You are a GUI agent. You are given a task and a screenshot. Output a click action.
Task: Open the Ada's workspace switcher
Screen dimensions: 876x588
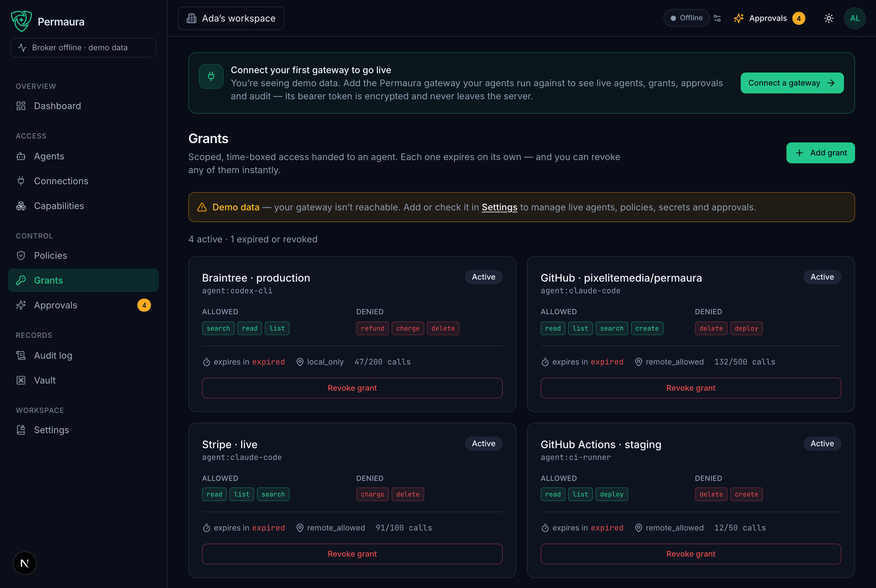point(231,18)
